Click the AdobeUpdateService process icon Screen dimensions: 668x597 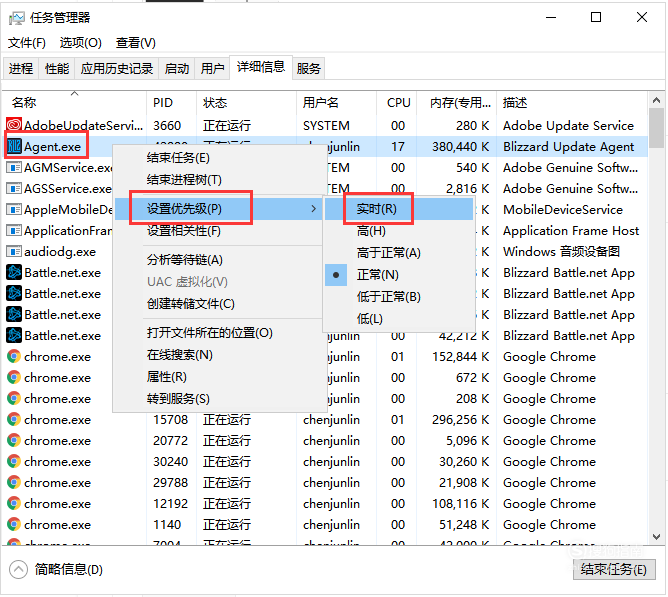(14, 124)
